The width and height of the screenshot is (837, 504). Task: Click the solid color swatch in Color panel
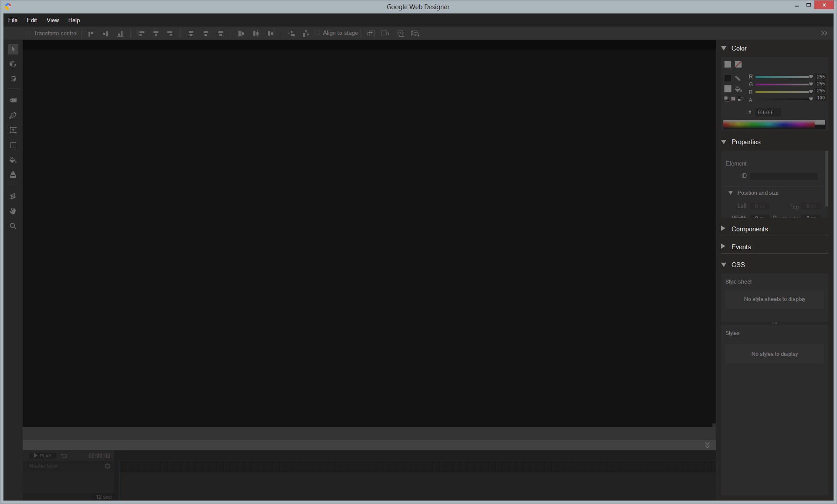click(728, 64)
